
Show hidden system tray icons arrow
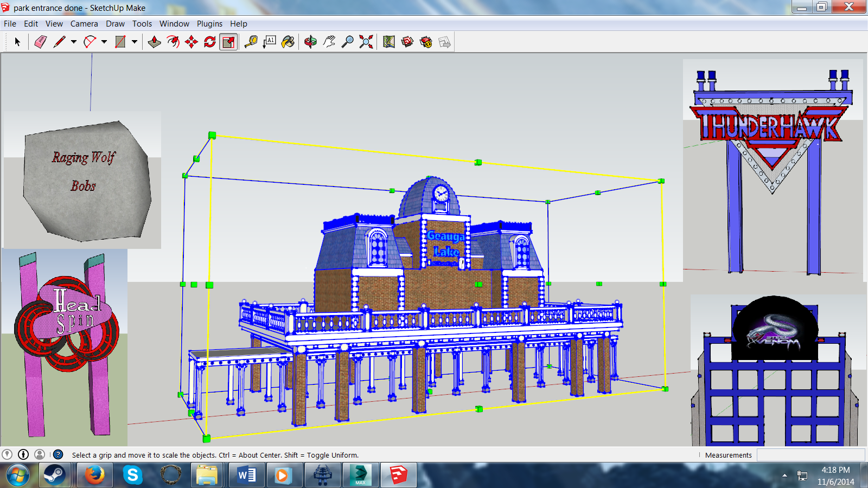(x=784, y=476)
